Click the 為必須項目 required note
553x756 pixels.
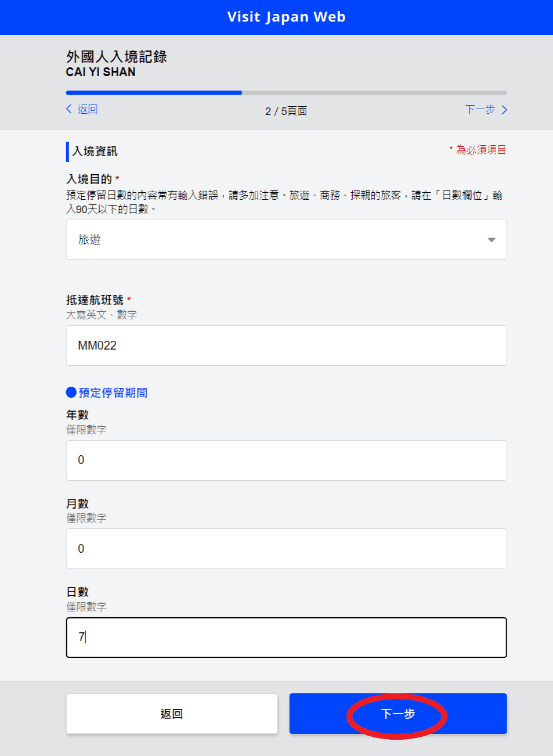tap(478, 150)
